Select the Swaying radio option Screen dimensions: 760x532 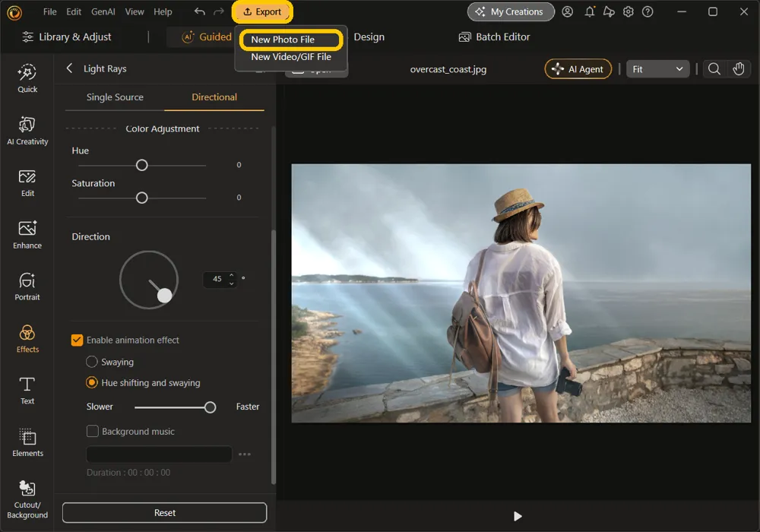tap(92, 362)
